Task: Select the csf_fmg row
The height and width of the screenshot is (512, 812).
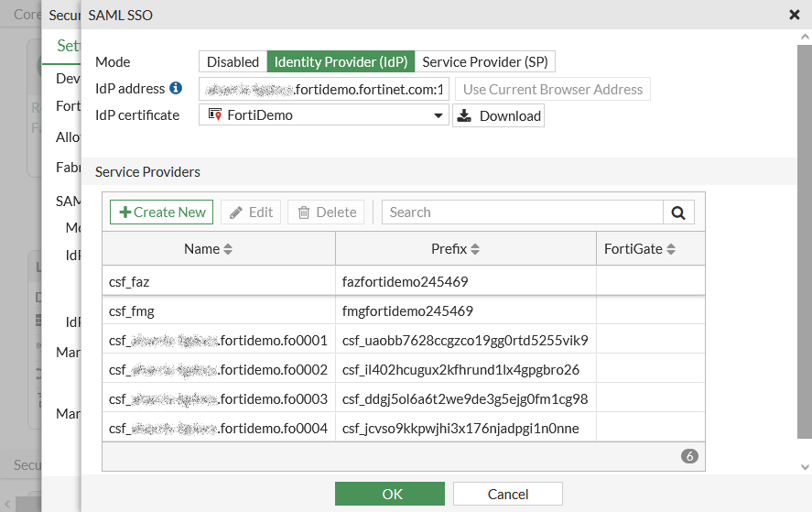Action: [x=220, y=311]
